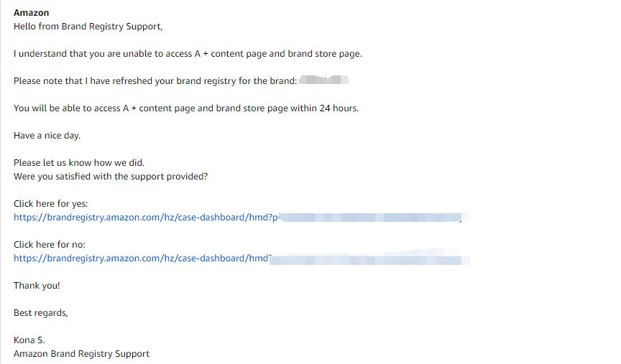Image resolution: width=621 pixels, height=364 pixels.
Task: Click the "Have a nice day." line
Action: (x=47, y=136)
